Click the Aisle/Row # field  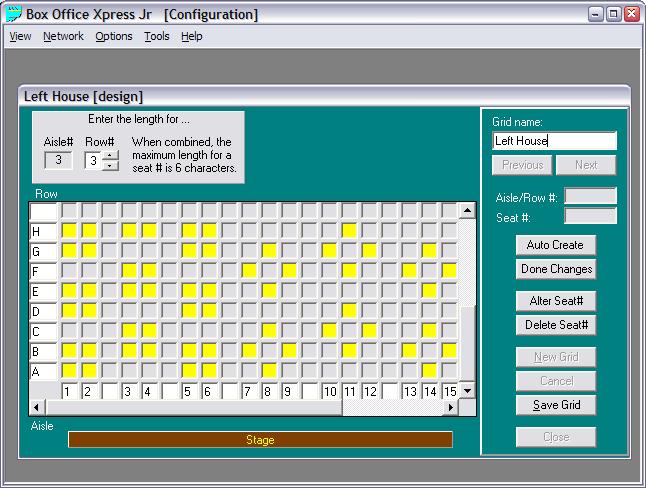click(x=590, y=196)
